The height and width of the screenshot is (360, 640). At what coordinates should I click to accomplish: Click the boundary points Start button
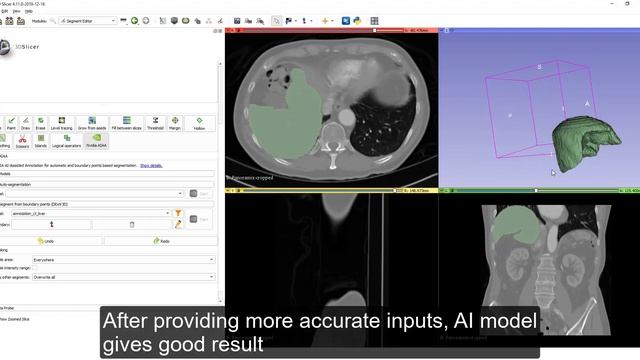(199, 219)
